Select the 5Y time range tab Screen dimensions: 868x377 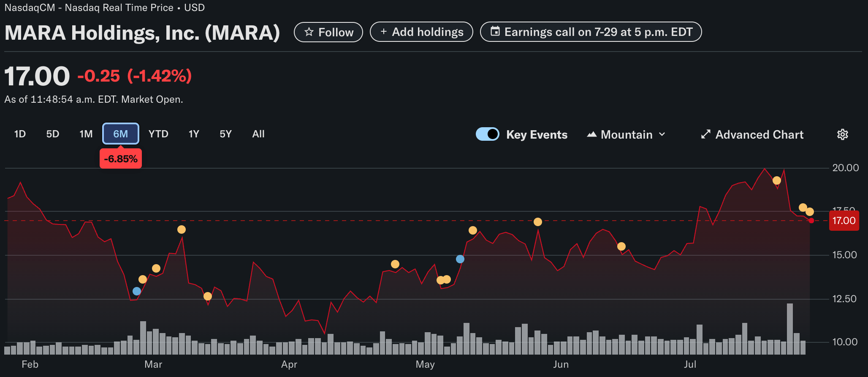coord(225,134)
